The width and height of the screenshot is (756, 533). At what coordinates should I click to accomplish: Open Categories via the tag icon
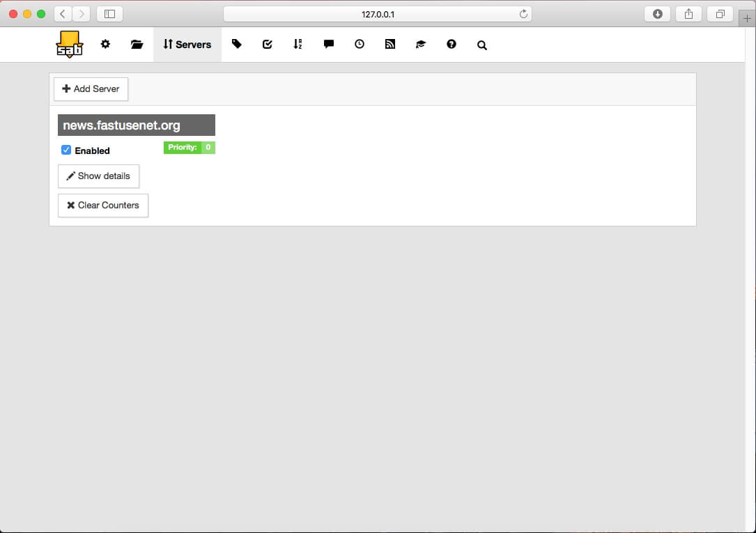(237, 45)
